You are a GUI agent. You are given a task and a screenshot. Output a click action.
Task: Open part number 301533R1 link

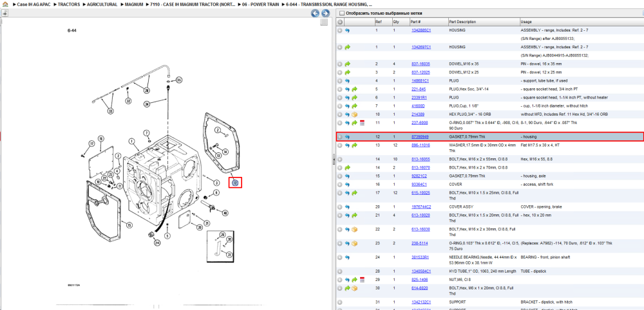click(x=420, y=257)
